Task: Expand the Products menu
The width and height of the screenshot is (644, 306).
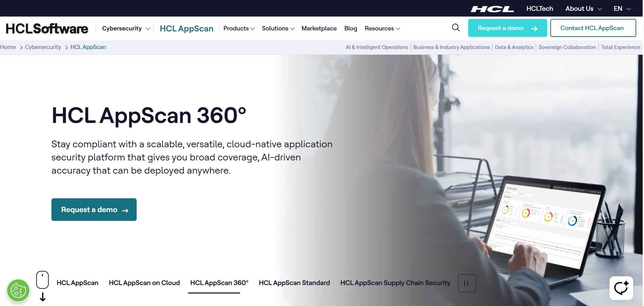Action: [239, 28]
